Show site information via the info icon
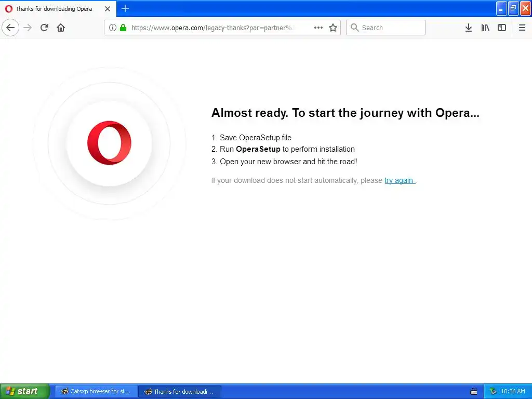Viewport: 532px width, 399px height. click(x=113, y=28)
